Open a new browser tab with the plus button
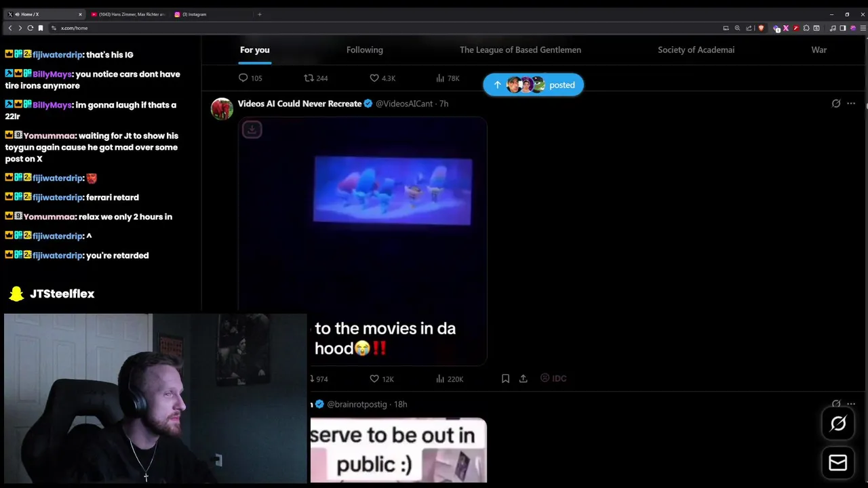868x488 pixels. pos(259,14)
